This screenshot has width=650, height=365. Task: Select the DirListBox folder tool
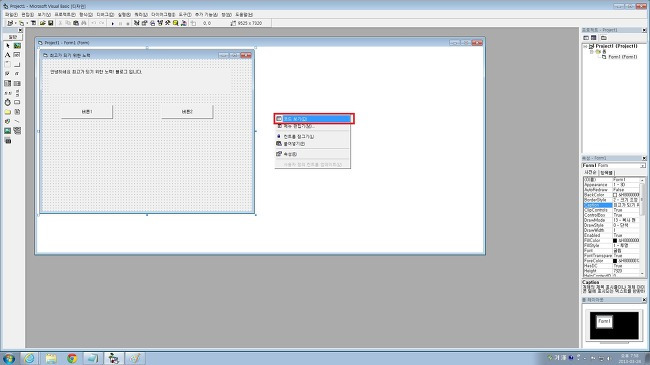[7, 112]
